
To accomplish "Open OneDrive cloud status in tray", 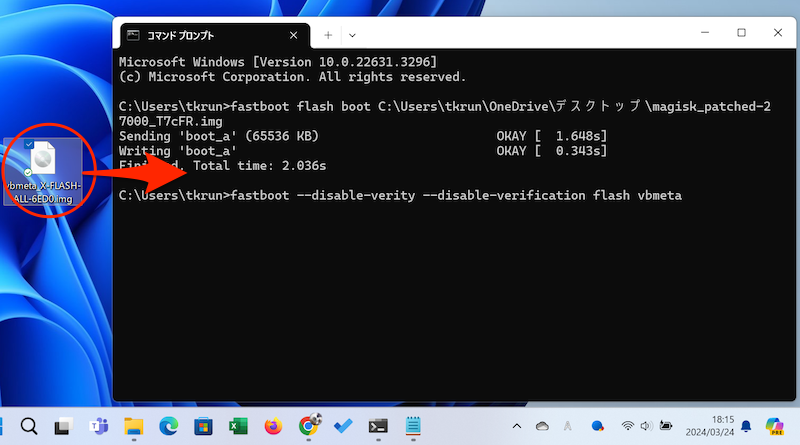I will click(x=542, y=427).
